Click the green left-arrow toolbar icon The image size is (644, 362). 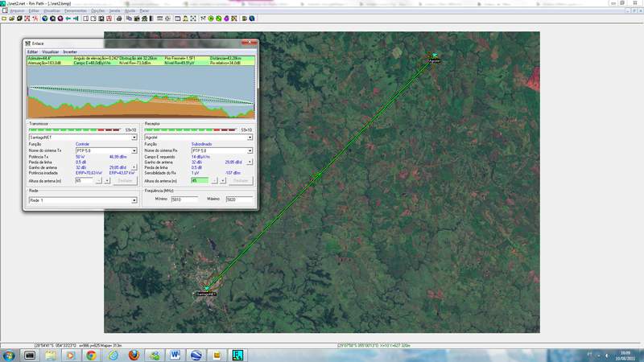(x=68, y=19)
